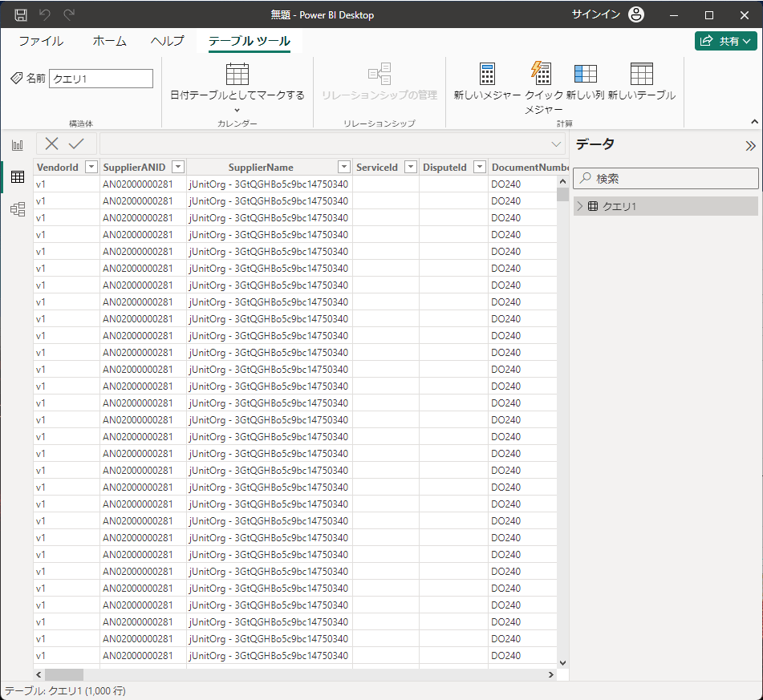Click table scroll left arrow
Image resolution: width=763 pixels, height=700 pixels.
39,674
